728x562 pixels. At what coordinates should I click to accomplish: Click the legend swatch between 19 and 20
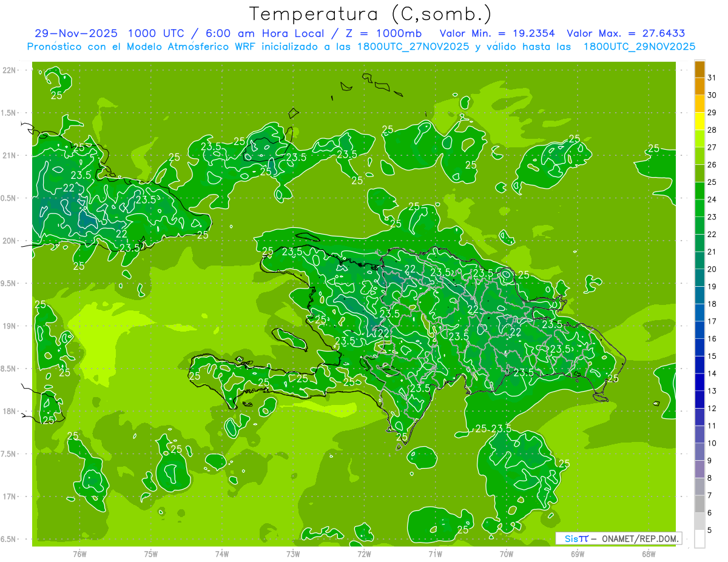pos(699,278)
